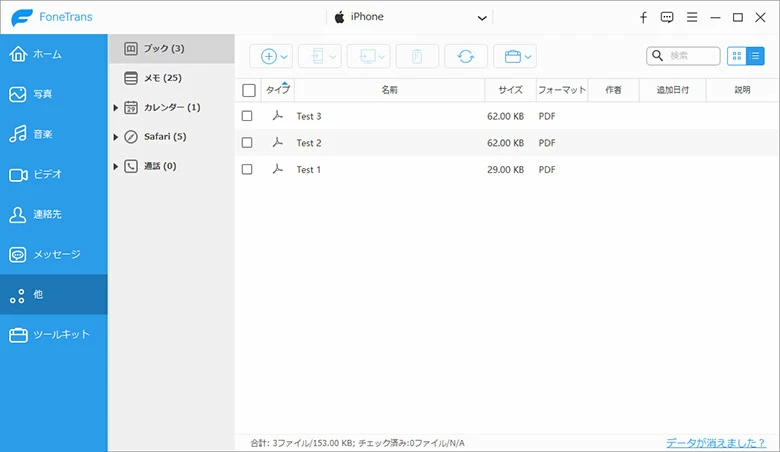780x452 pixels.
Task: Expand the カレンダー tree item arrow
Action: [x=116, y=108]
